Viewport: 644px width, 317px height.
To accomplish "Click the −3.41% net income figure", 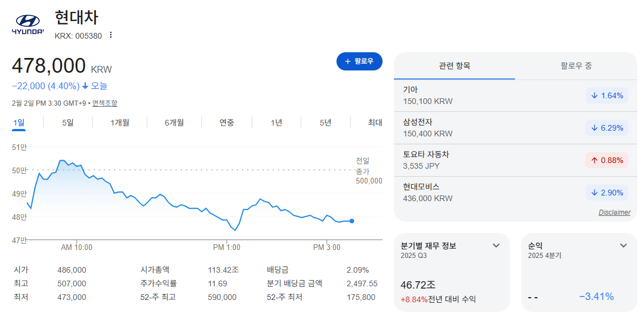I will (x=596, y=297).
